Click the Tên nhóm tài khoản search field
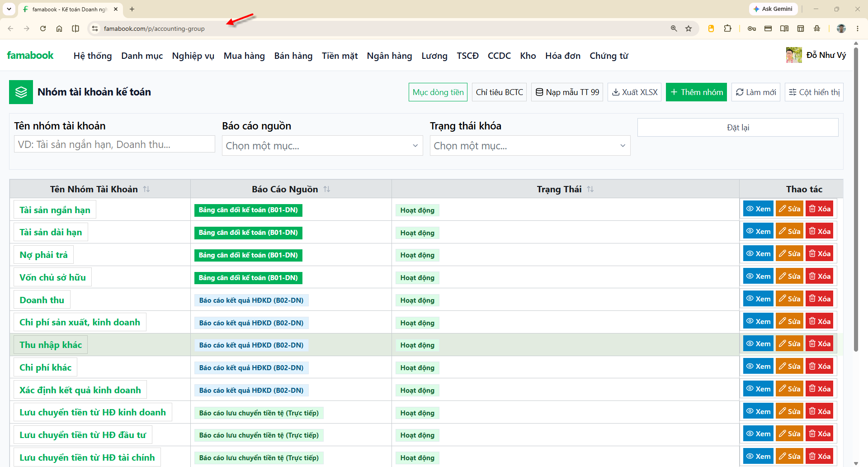 114,144
